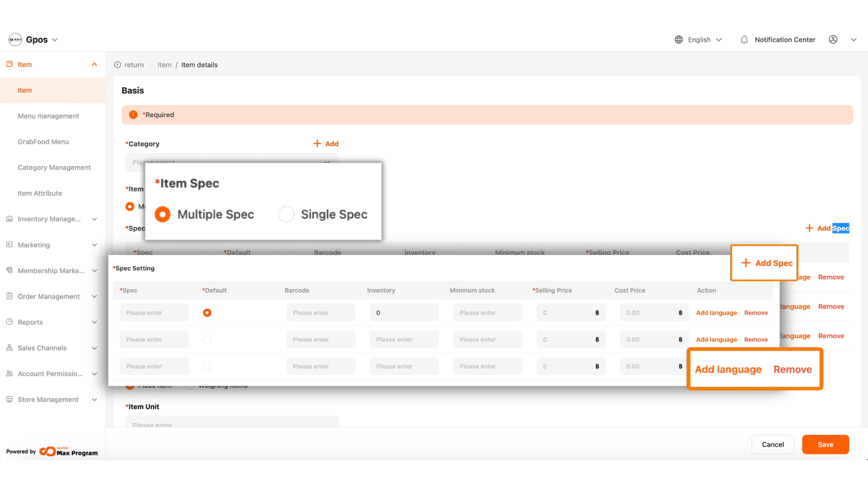Click the Sales Channels sidebar icon
Screen dimensions: 868x488
click(x=9, y=348)
